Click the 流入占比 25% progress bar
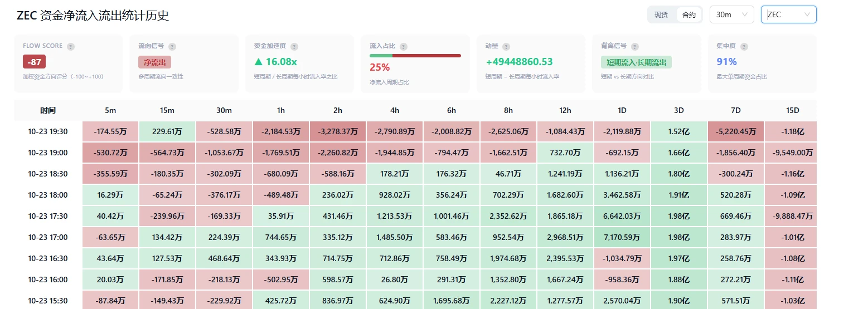The image size is (868, 309). click(x=415, y=56)
